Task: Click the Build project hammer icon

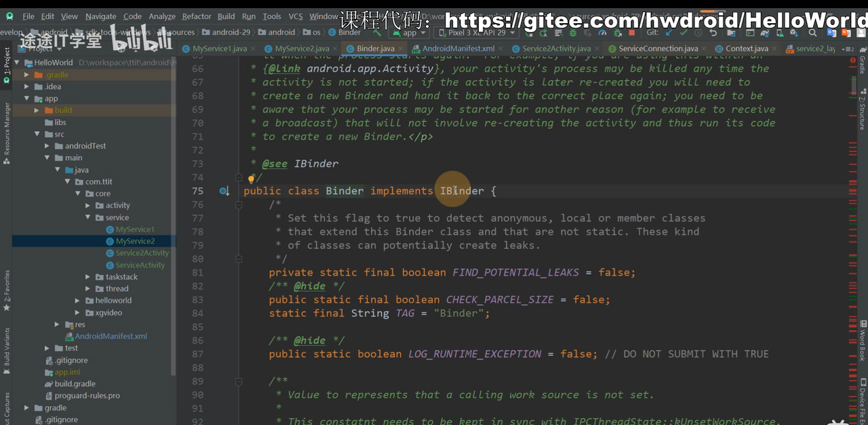Action: pos(378,32)
